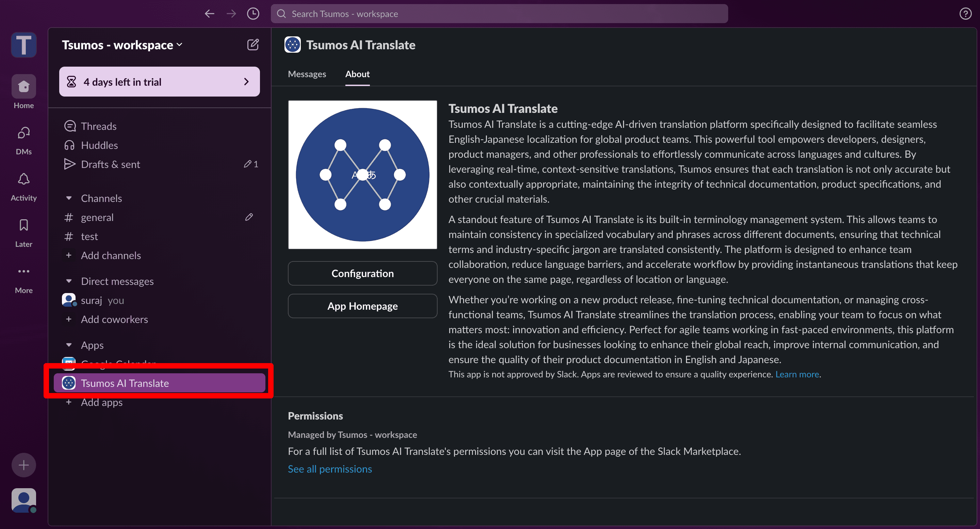Open the Help question mark icon
The width and height of the screenshot is (980, 529).
tap(965, 14)
